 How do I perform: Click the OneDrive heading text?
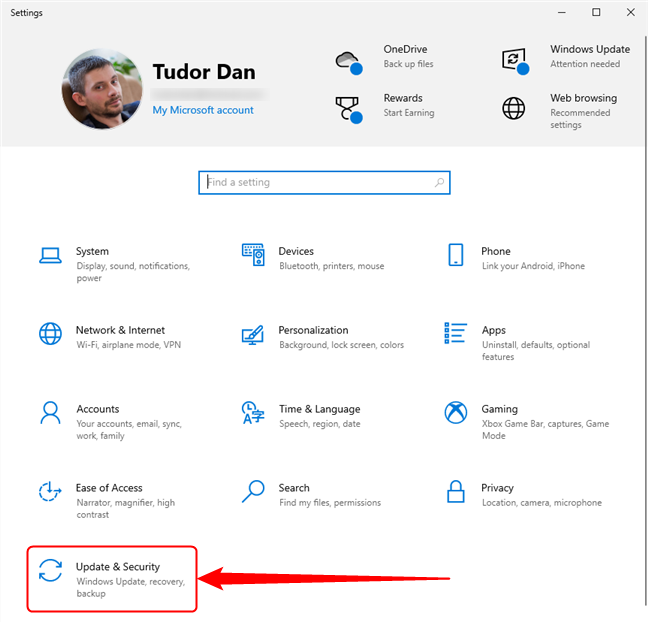[405, 49]
